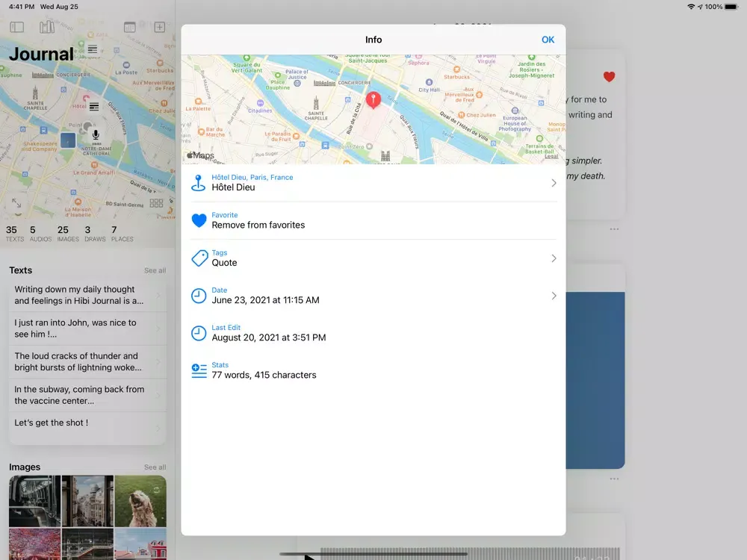Image resolution: width=747 pixels, height=560 pixels.
Task: Open entry The loud cracks of thunder
Action: click(87, 362)
